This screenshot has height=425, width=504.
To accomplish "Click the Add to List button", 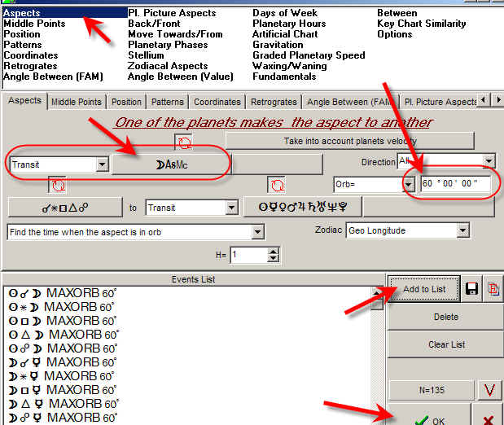I will pos(424,289).
